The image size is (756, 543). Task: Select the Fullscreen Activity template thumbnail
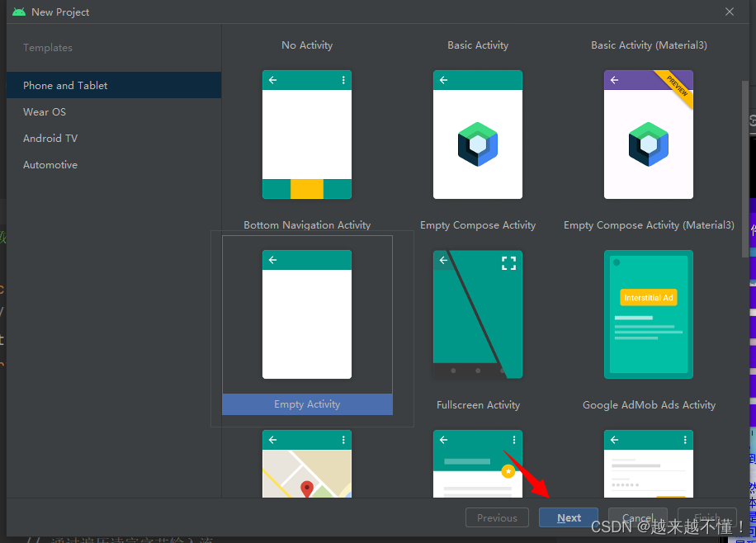477,314
